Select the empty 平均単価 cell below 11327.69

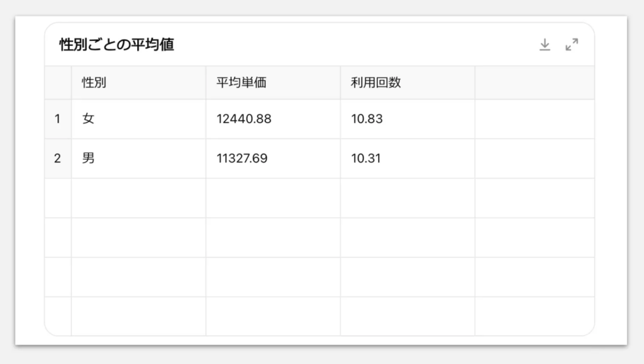point(273,198)
